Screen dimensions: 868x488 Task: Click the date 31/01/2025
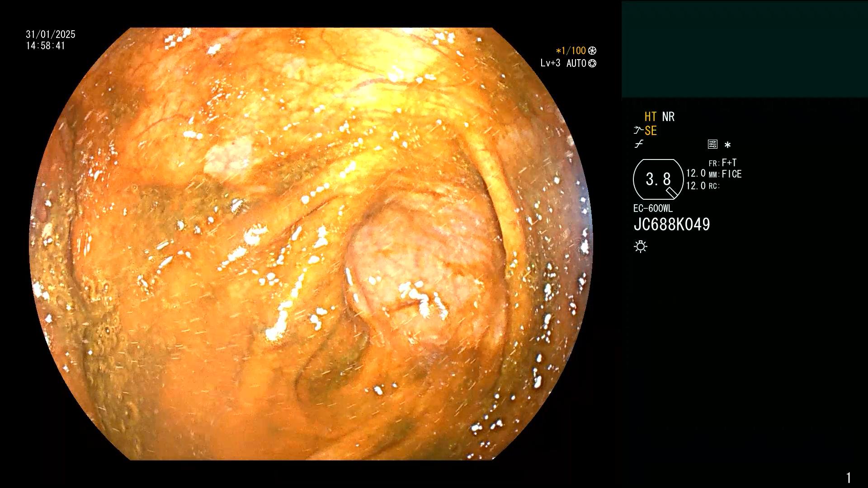[x=51, y=34]
